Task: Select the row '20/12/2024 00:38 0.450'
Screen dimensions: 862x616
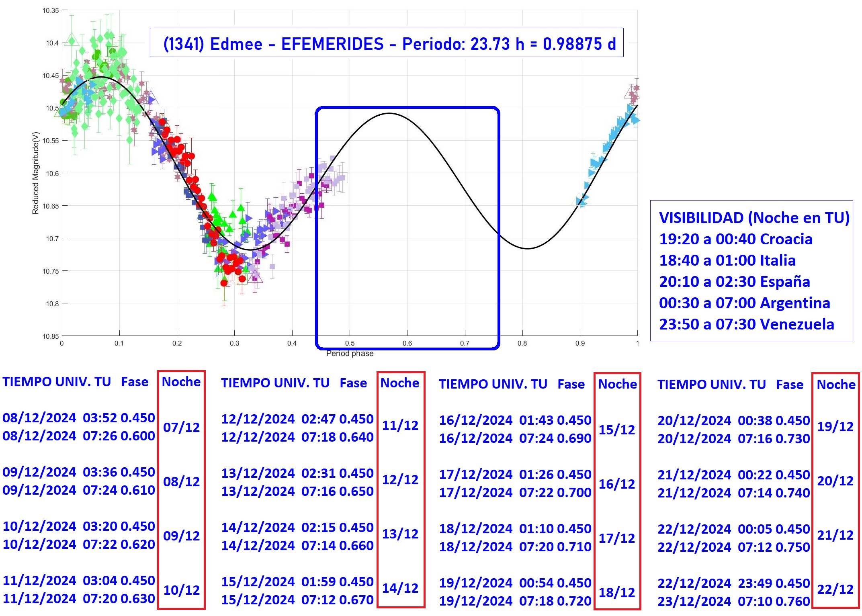Action: [734, 421]
